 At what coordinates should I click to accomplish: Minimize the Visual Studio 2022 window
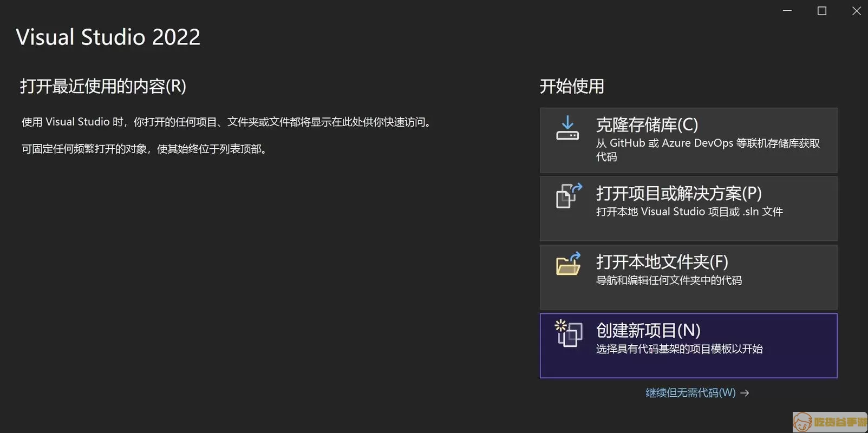point(787,10)
